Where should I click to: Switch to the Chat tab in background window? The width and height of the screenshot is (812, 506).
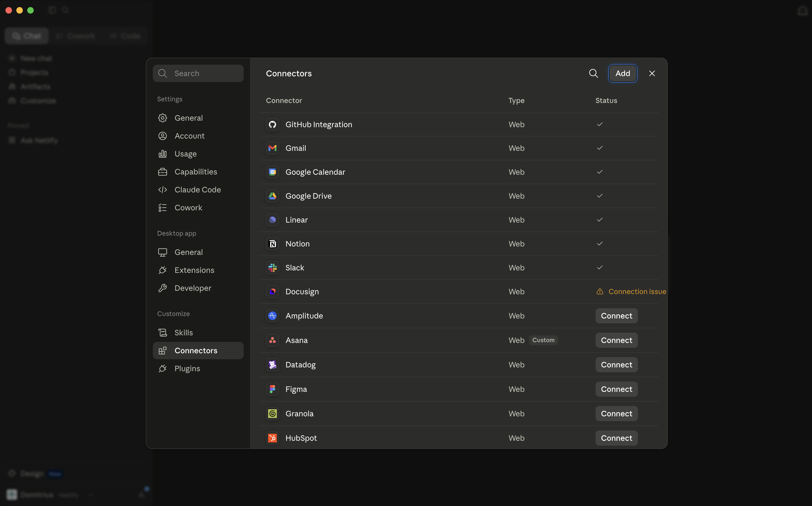[27, 36]
